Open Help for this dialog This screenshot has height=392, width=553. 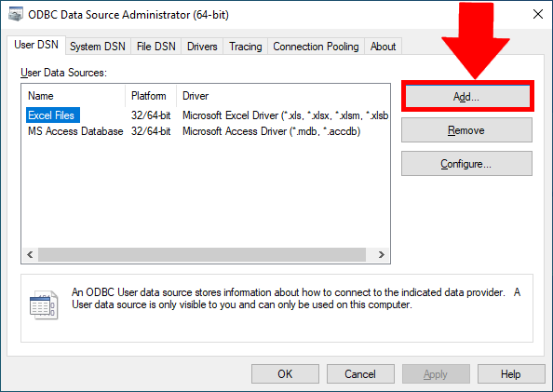[x=511, y=374]
